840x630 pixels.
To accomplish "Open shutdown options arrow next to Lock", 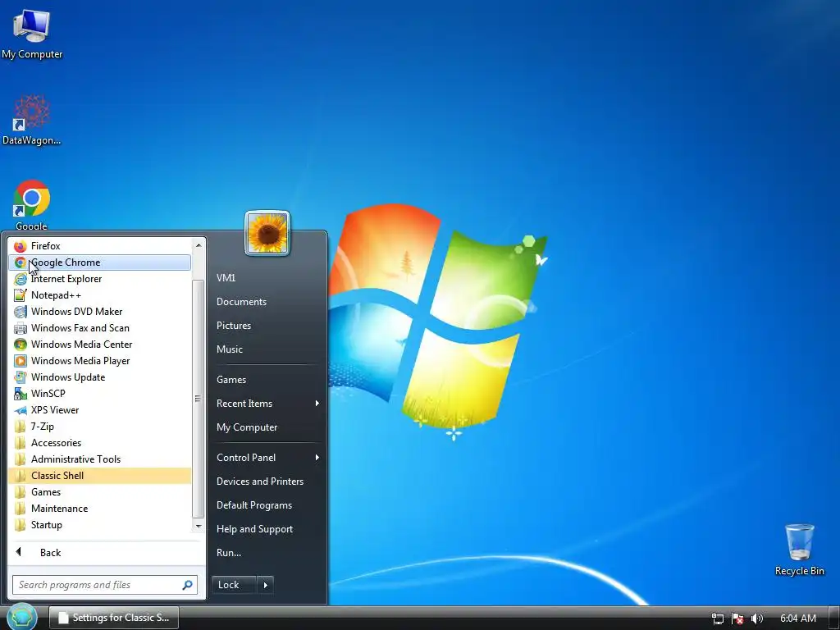I will [265, 585].
